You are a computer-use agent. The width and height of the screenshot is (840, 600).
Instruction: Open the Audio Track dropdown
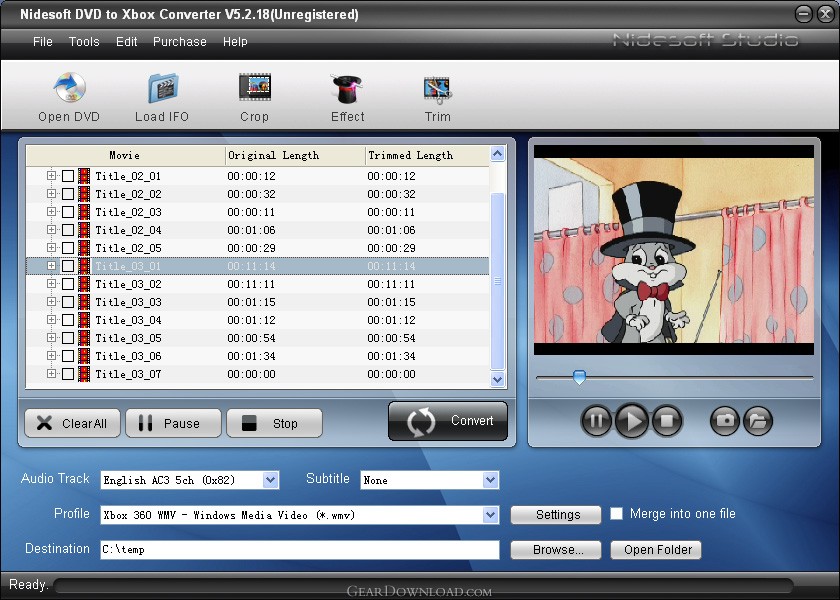tap(271, 480)
